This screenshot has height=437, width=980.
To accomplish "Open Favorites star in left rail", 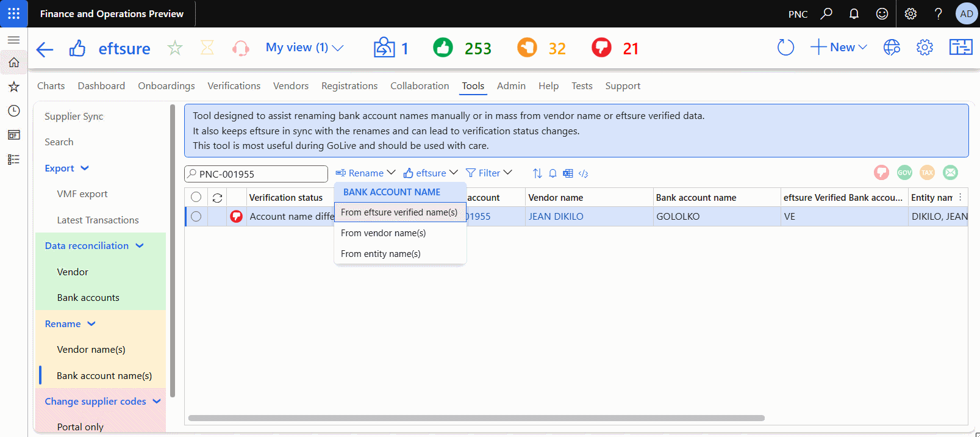I will (x=13, y=87).
